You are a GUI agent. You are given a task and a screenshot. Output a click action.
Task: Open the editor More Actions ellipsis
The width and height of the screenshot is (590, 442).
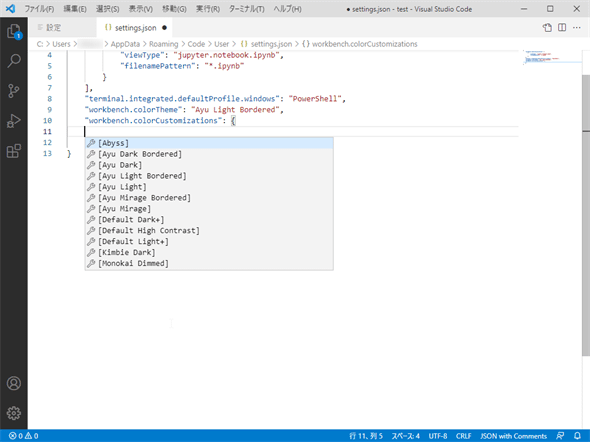coord(576,27)
